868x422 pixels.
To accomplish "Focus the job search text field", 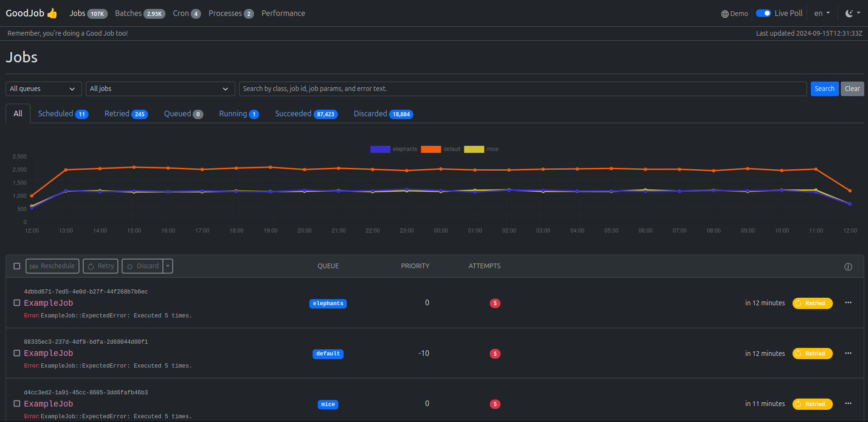I will click(x=522, y=89).
